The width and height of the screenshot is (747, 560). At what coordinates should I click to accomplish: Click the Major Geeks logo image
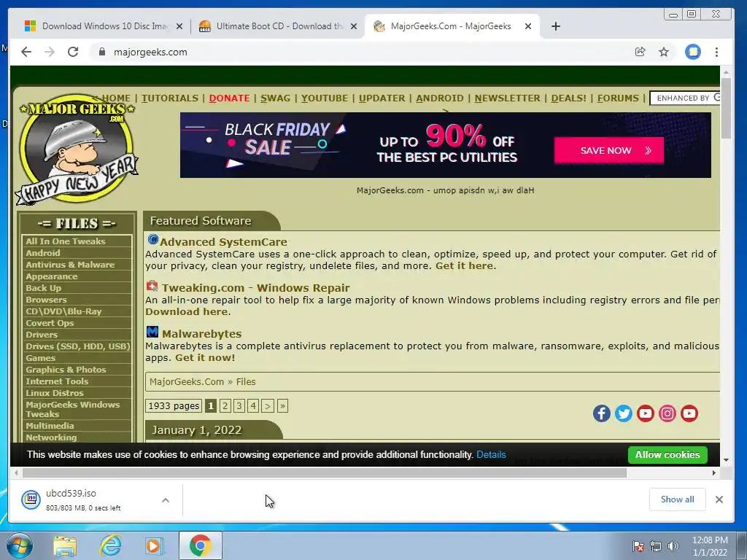pos(76,149)
